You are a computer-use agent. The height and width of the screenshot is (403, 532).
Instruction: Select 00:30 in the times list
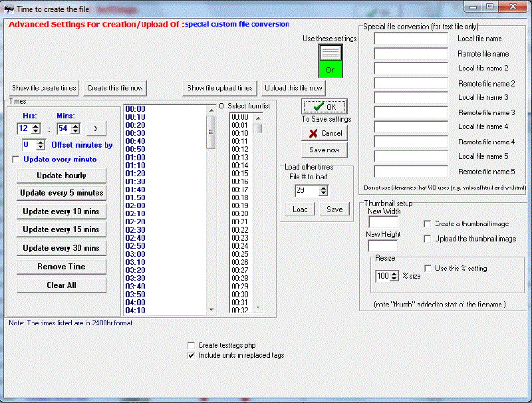point(136,133)
